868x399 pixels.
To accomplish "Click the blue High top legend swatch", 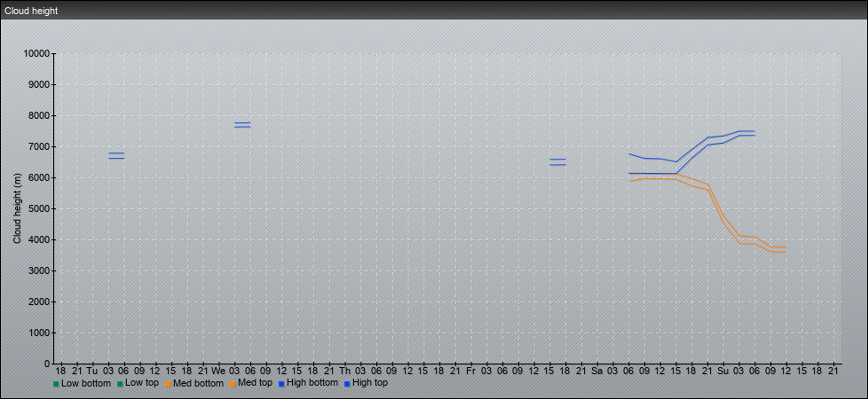I will point(346,384).
